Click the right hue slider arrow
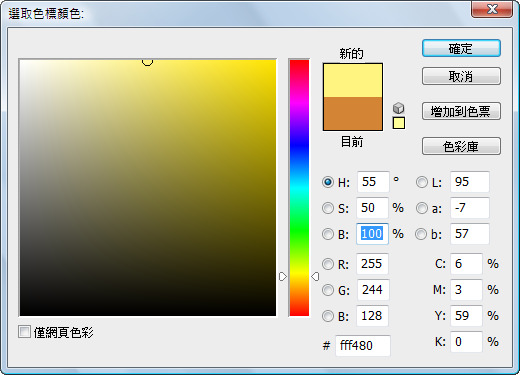520x375 pixels. pyautogui.click(x=315, y=276)
